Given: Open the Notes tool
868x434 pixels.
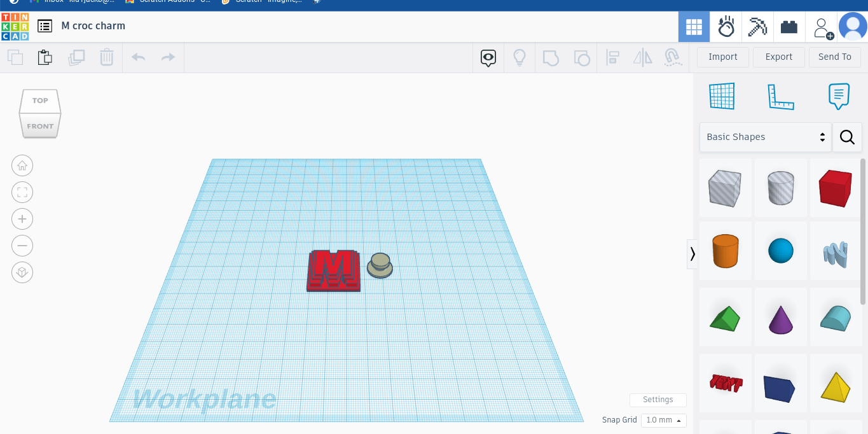Looking at the screenshot, I should tap(839, 97).
